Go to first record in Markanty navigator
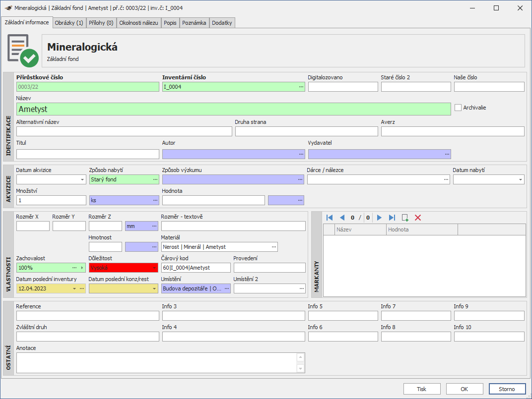Viewport: 532px width, 399px height. coord(329,218)
